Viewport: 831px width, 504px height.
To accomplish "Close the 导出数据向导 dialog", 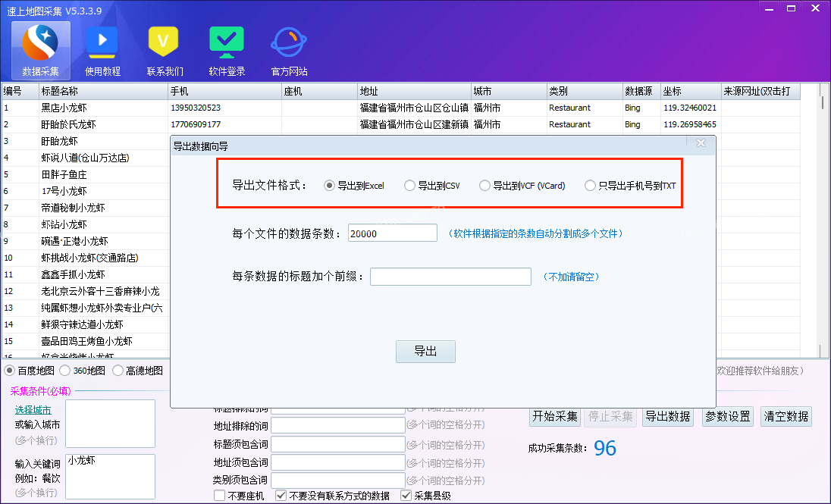I will [x=701, y=143].
